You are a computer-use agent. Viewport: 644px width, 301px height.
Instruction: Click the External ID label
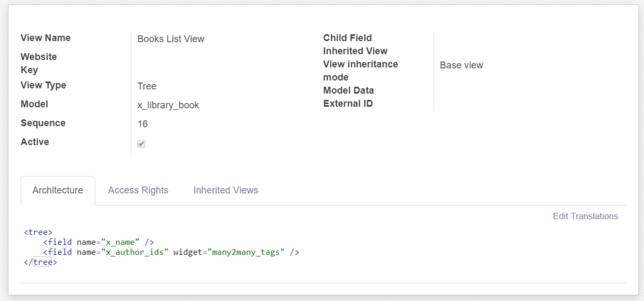(348, 103)
